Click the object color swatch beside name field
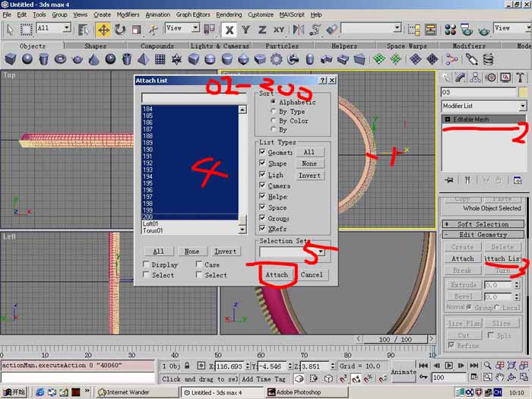Image resolution: width=532 pixels, height=399 pixels. (523, 92)
